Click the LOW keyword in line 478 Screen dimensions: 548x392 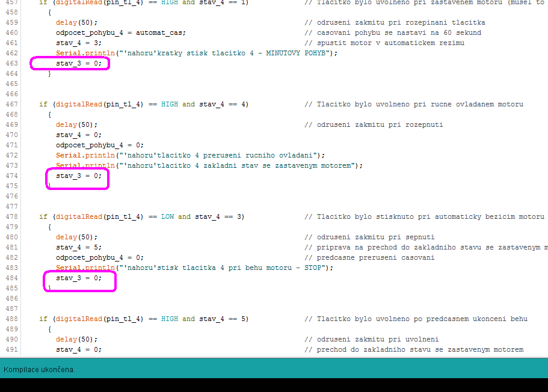167,216
